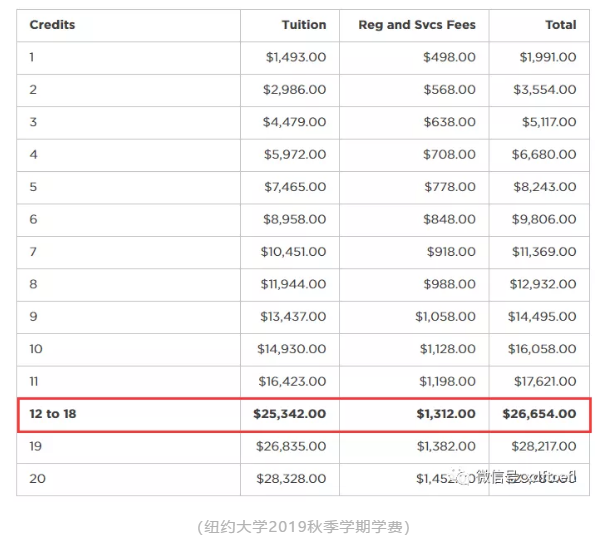This screenshot has width=607, height=539.
Task: Click the 19 credits row label
Action: point(37,446)
